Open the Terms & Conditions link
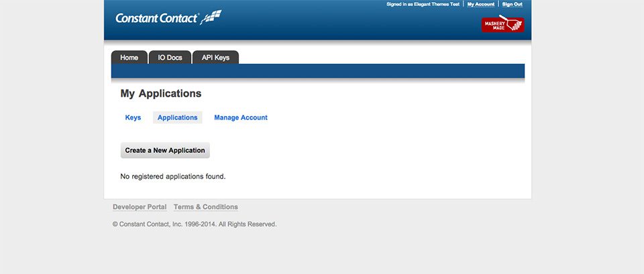The width and height of the screenshot is (644, 274). 205,207
